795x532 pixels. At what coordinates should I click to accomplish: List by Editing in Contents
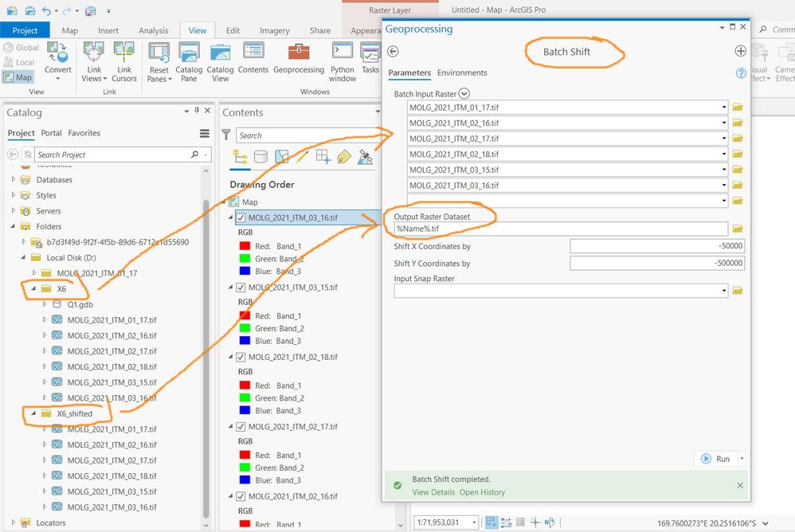point(302,157)
